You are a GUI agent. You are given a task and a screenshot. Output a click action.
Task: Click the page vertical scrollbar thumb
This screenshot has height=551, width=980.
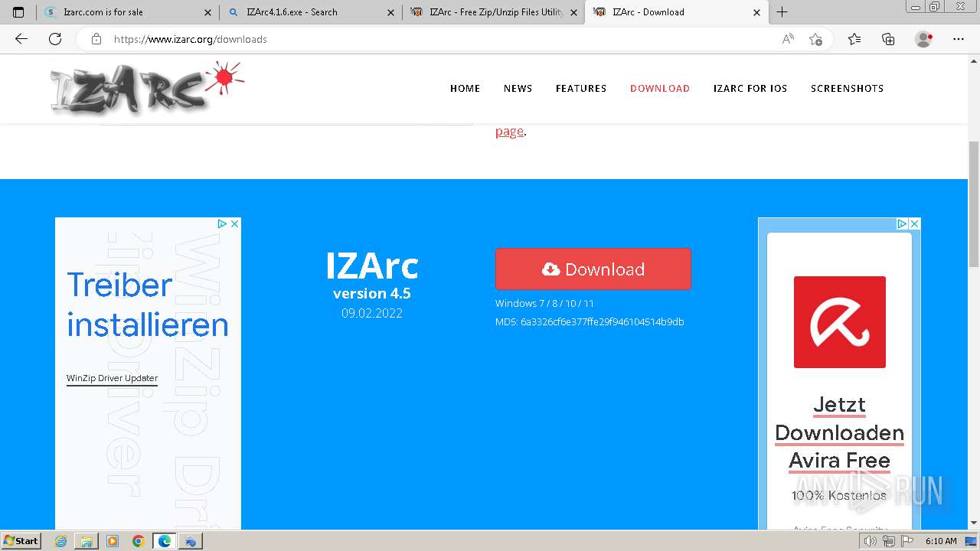974,204
